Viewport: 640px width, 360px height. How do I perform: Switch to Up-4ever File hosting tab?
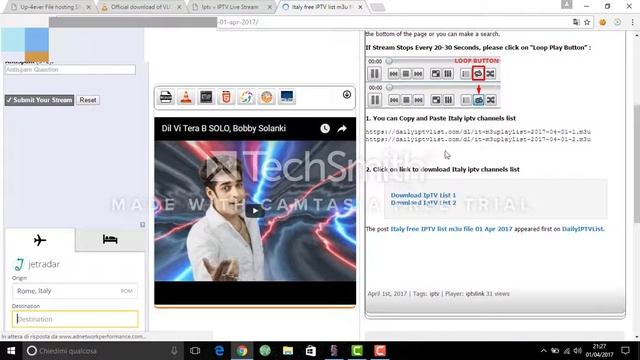tap(50, 7)
